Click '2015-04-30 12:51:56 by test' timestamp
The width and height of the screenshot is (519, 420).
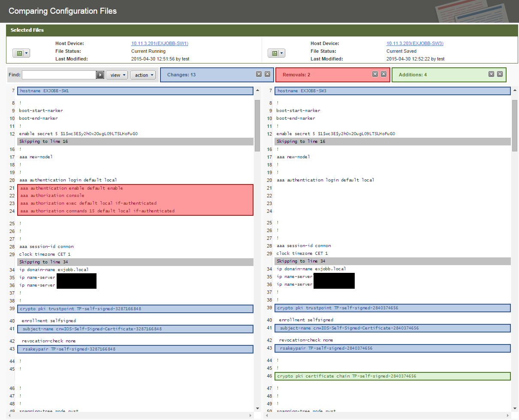click(x=160, y=59)
